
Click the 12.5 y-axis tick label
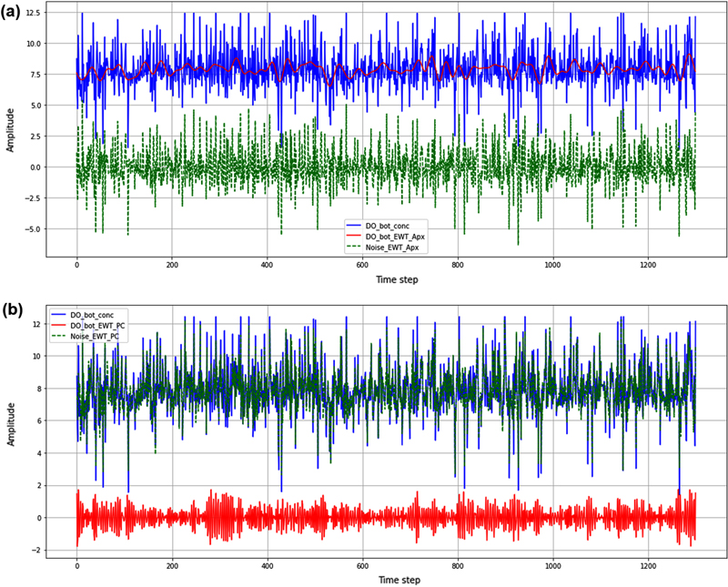(x=34, y=13)
